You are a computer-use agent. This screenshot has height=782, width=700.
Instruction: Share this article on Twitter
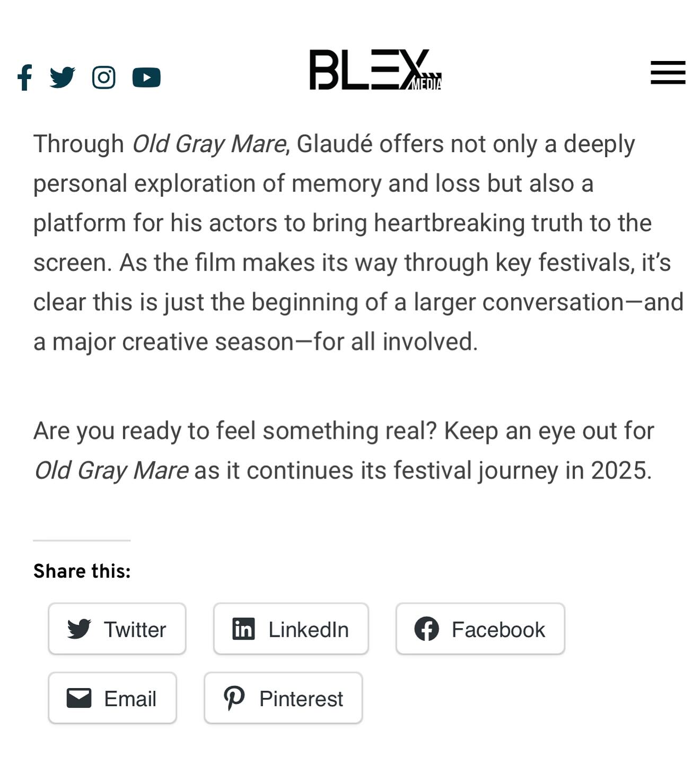coord(117,629)
